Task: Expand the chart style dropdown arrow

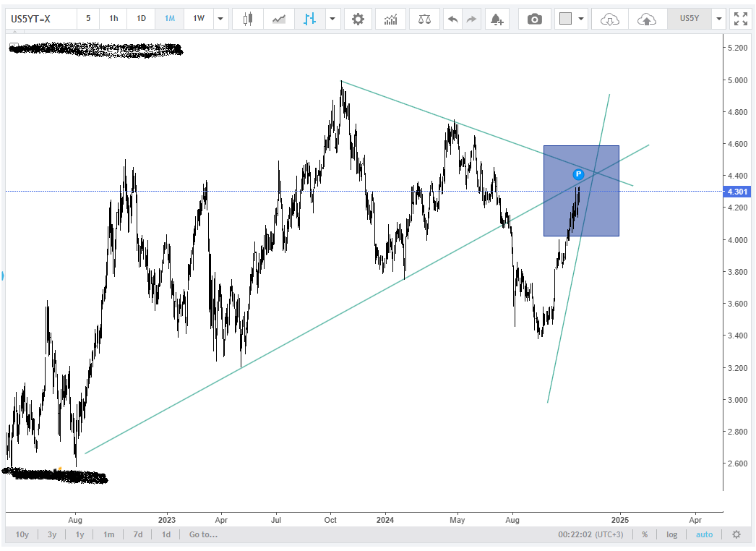Action: click(332, 19)
